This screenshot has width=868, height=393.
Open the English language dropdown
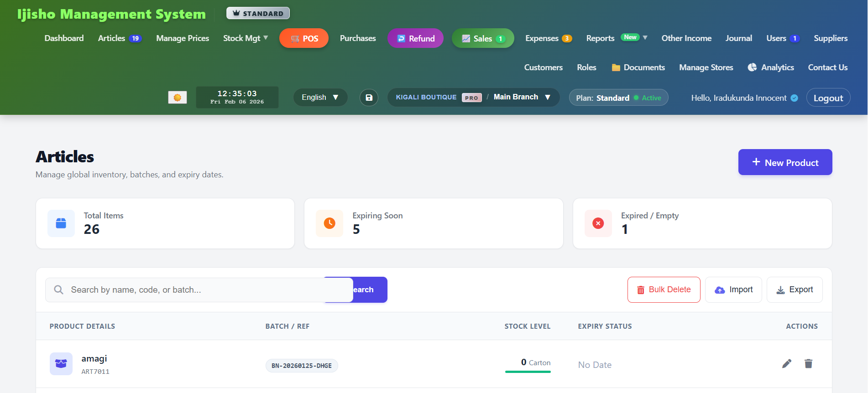pyautogui.click(x=320, y=98)
